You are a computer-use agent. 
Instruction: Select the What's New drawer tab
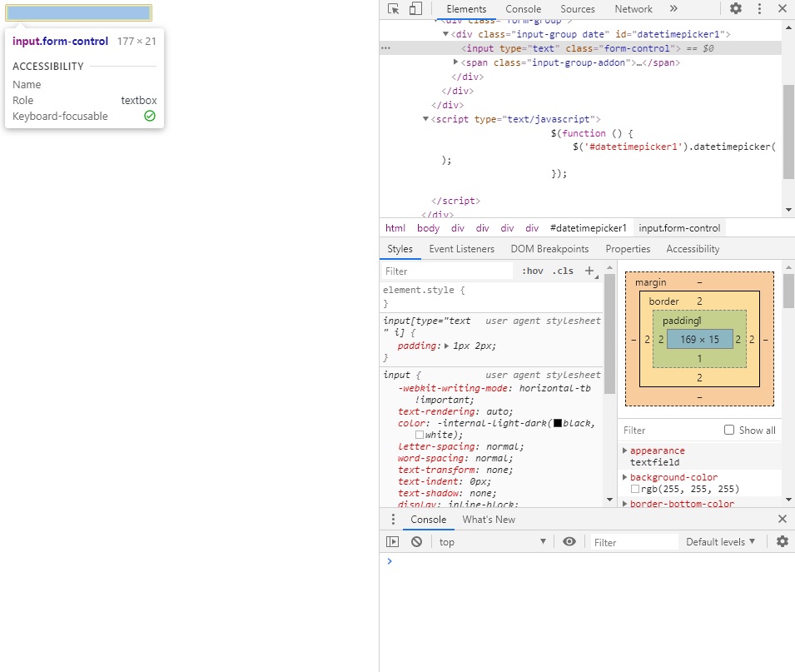pos(489,520)
